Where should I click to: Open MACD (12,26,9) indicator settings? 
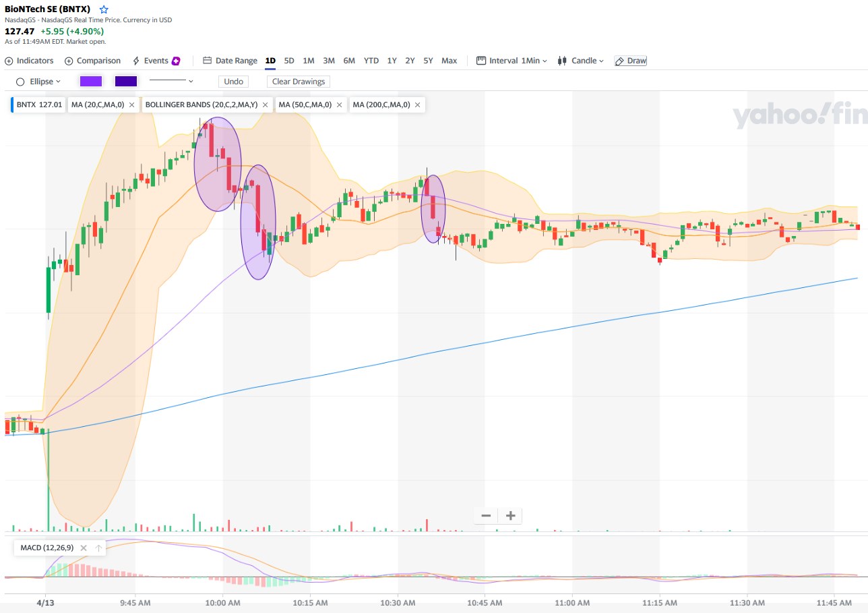click(x=47, y=548)
